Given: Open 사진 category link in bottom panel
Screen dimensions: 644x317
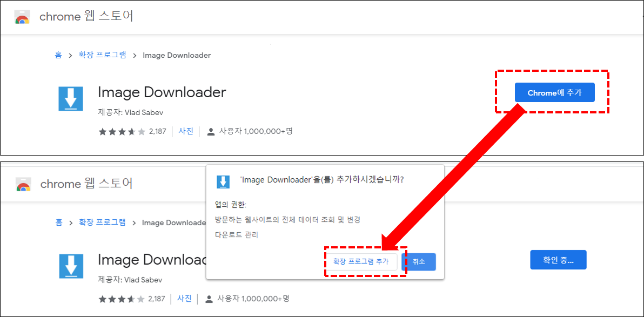Looking at the screenshot, I should (x=184, y=299).
